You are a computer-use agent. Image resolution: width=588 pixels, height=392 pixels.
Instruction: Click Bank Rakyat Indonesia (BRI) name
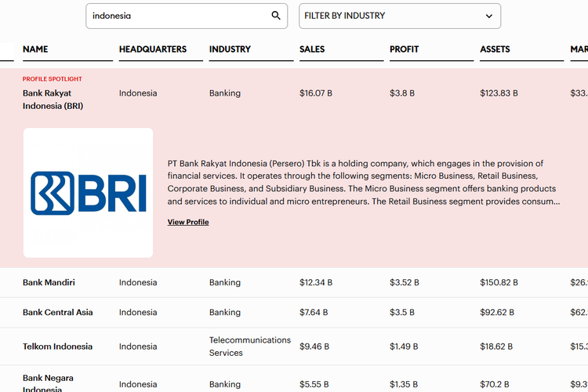pyautogui.click(x=53, y=99)
